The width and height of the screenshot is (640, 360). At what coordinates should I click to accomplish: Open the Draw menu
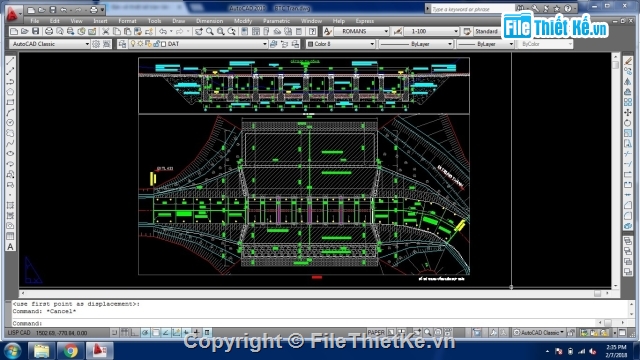(x=179, y=21)
